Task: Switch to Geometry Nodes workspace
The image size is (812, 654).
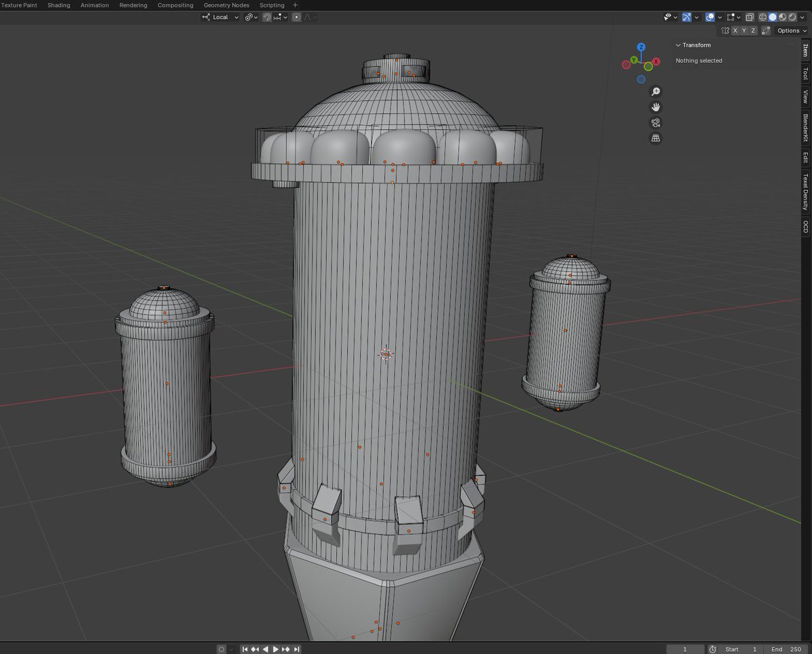Action: [x=227, y=5]
